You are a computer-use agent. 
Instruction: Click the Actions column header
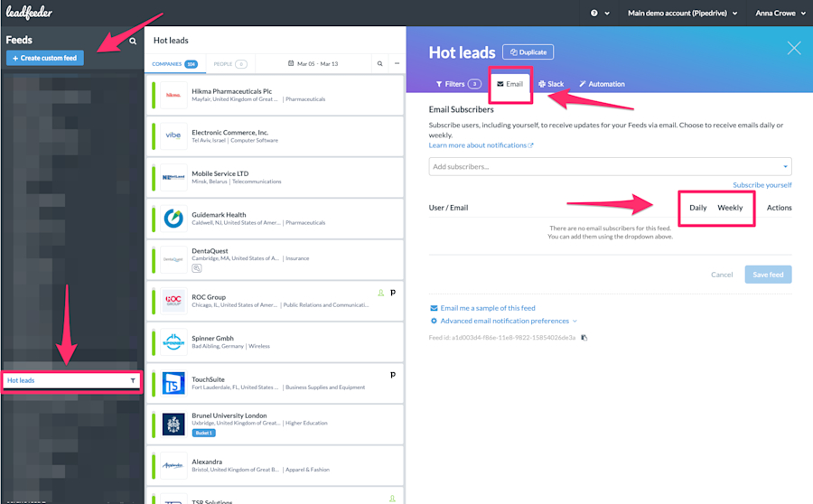779,208
